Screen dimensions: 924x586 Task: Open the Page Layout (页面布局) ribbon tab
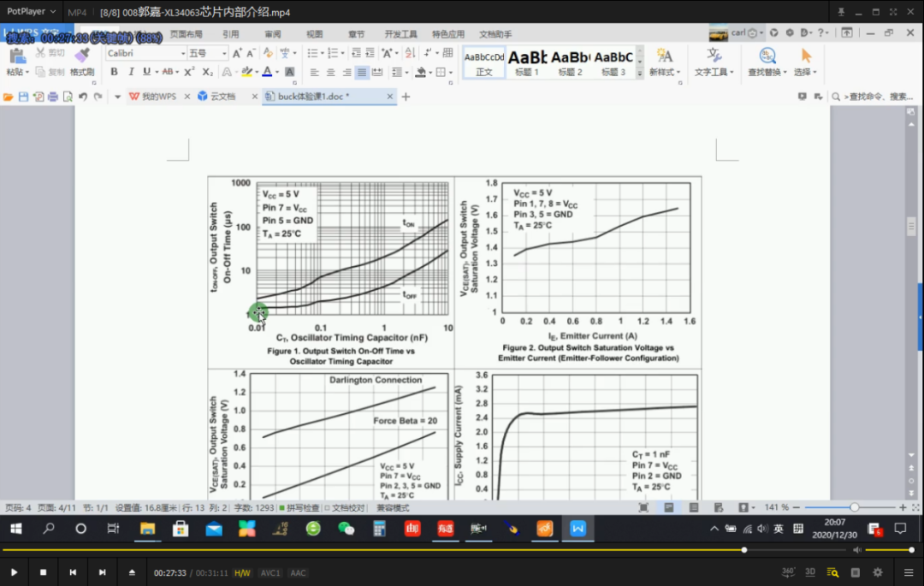click(x=186, y=34)
